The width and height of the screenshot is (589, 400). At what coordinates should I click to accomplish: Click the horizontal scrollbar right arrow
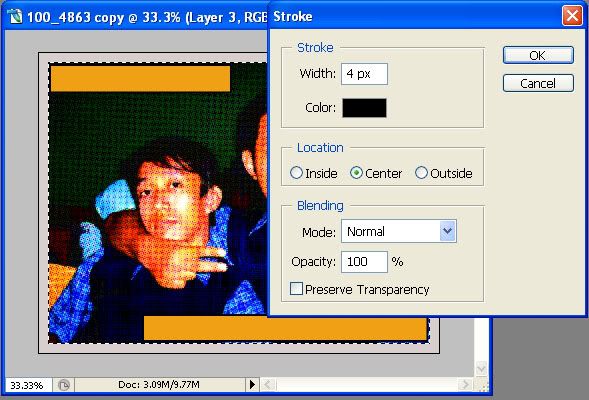465,385
